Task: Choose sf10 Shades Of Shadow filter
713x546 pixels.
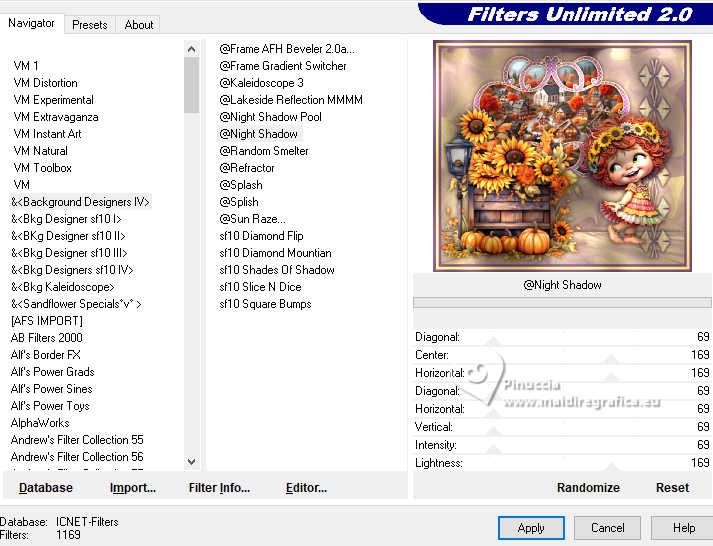Action: (277, 270)
